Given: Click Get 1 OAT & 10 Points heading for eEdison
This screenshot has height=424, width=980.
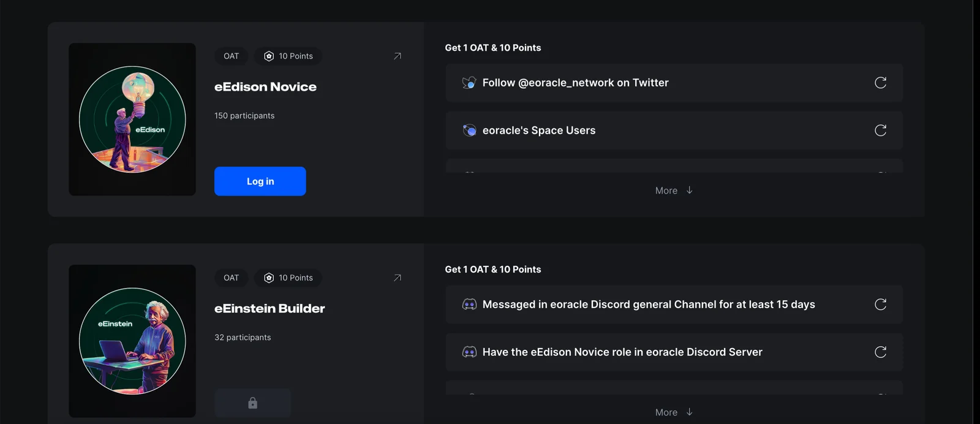Looking at the screenshot, I should 493,48.
